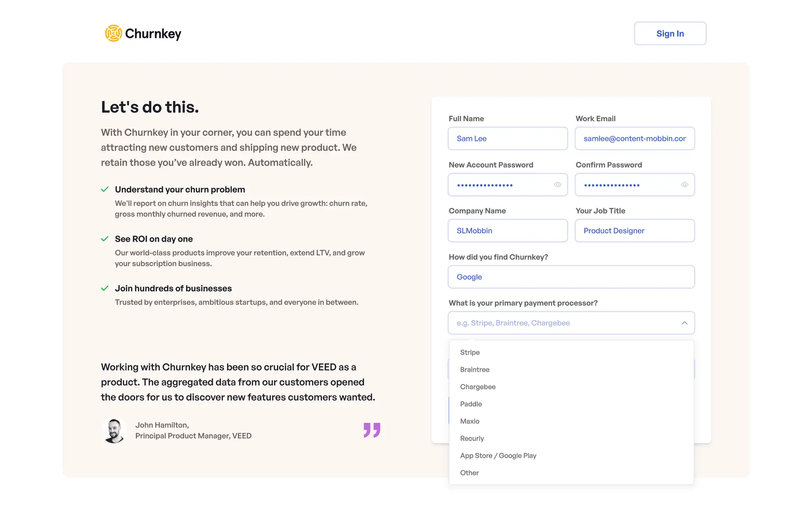Edit the Company Name field
Viewport: 812px width, 508px height.
point(507,231)
